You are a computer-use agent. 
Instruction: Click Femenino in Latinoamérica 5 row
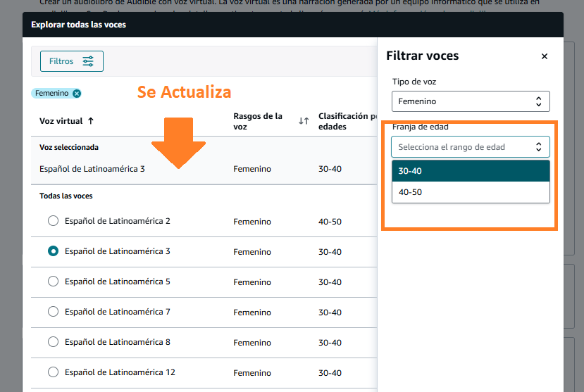click(x=252, y=282)
